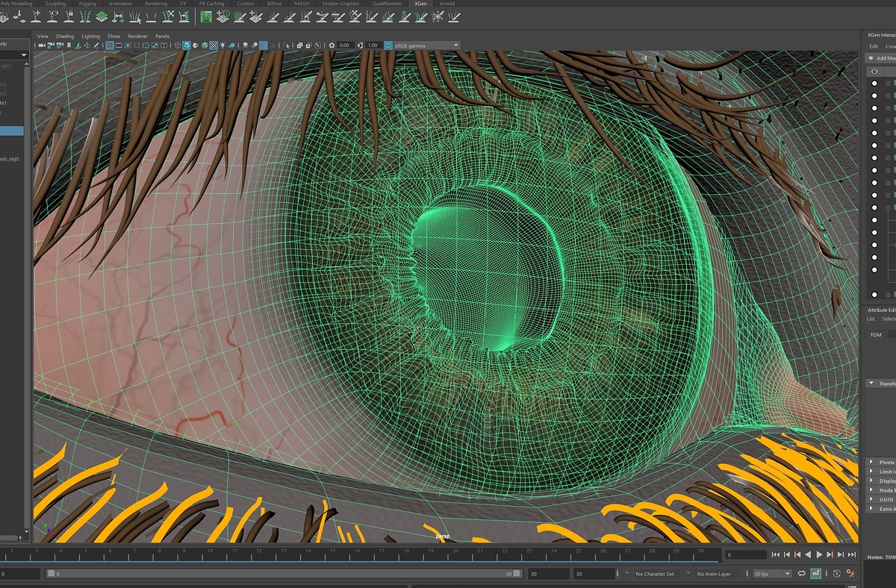Open the viewport Renderer menu
This screenshot has height=588, width=896.
pyautogui.click(x=137, y=36)
